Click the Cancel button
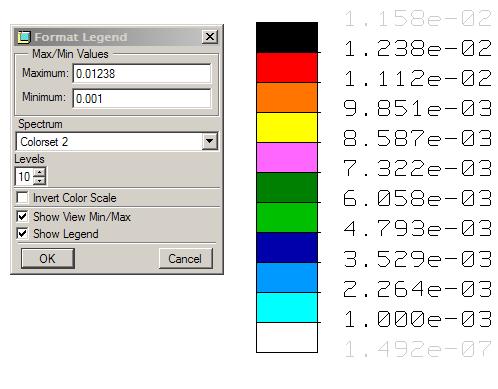Viewport: 498px width, 389px height. point(185,258)
